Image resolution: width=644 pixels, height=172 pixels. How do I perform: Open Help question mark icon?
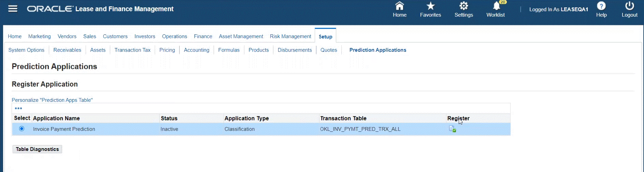pos(601,10)
